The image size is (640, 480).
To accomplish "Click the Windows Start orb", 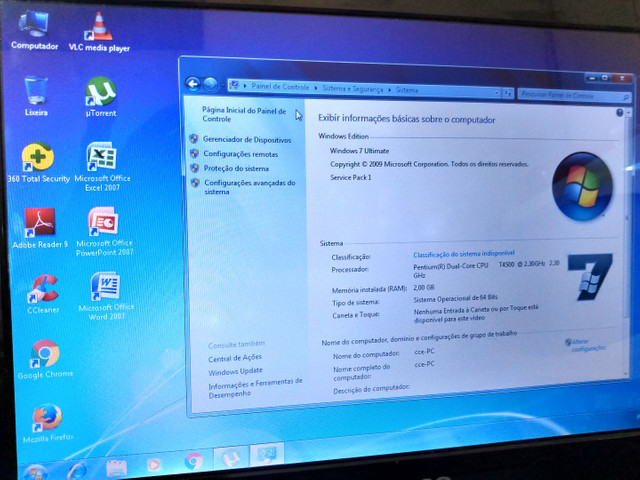I will point(34,473).
